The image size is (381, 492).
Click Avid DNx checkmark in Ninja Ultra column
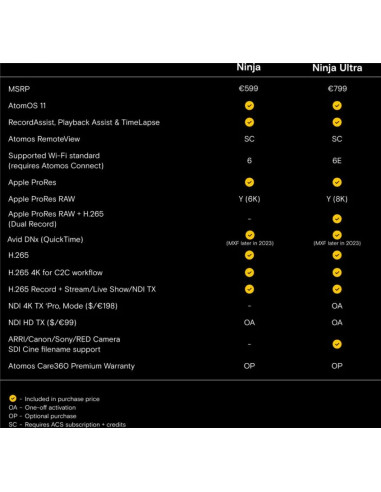tap(337, 235)
